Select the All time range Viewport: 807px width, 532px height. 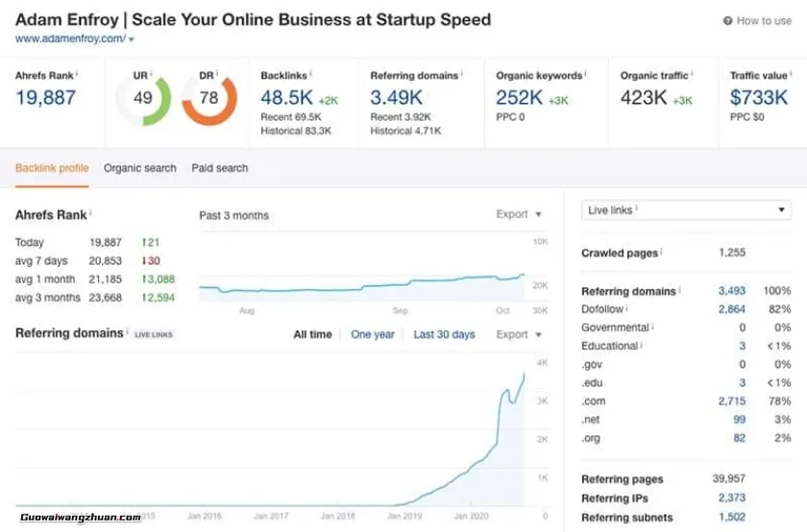coord(312,334)
